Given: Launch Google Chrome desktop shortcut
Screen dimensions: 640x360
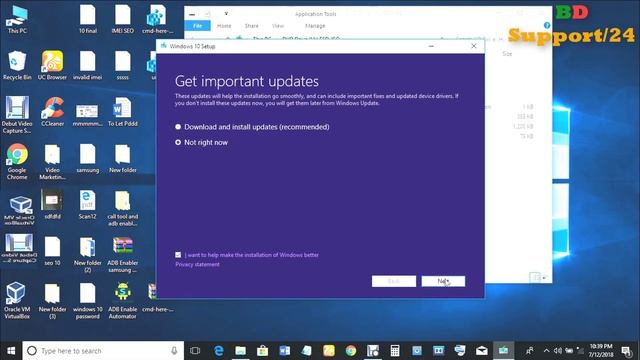Looking at the screenshot, I should coord(17,162).
